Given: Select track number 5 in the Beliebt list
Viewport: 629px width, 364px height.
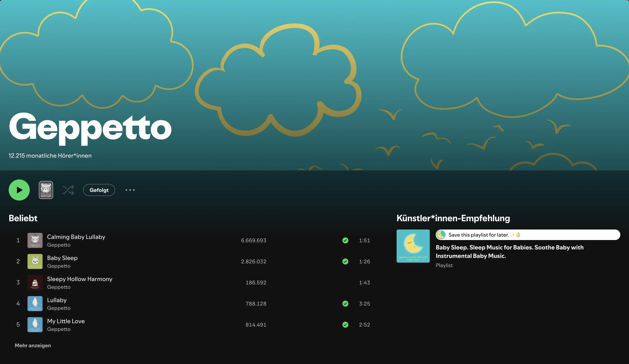Looking at the screenshot, I should [x=18, y=325].
